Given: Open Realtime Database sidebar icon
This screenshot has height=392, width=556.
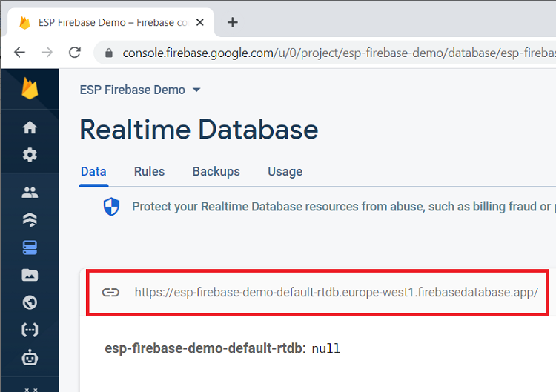Looking at the screenshot, I should coord(30,248).
